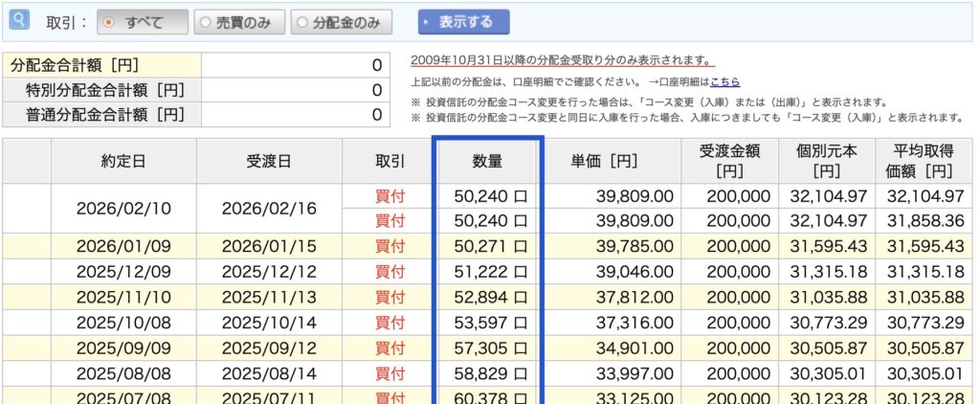Image resolution: width=980 pixels, height=404 pixels.
Task: Click the 2025/11/10 trade date cell
Action: (x=122, y=297)
